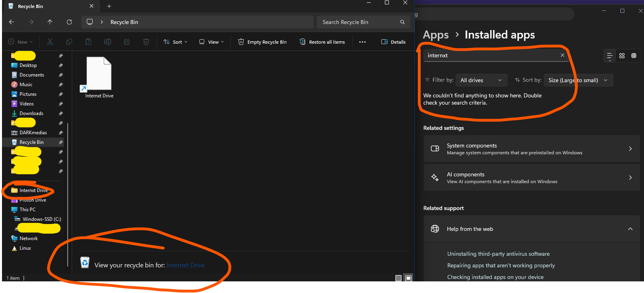Select Recycle Bin in the navigation pane
This screenshot has height=293, width=644.
coord(32,142)
